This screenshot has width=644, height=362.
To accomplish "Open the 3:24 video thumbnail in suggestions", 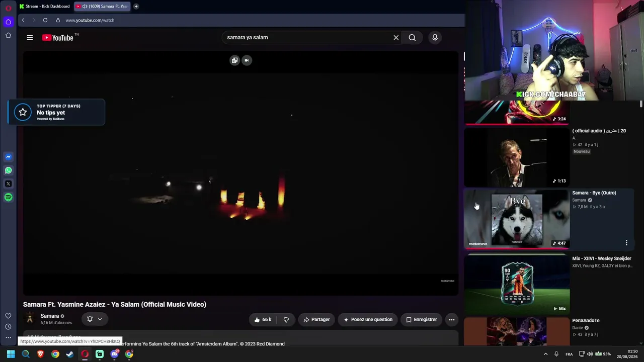I will click(517, 113).
